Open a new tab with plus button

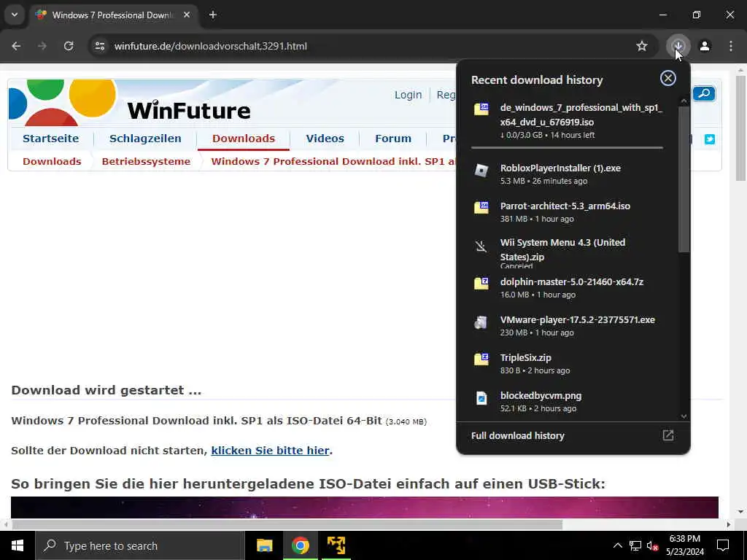[x=213, y=15]
